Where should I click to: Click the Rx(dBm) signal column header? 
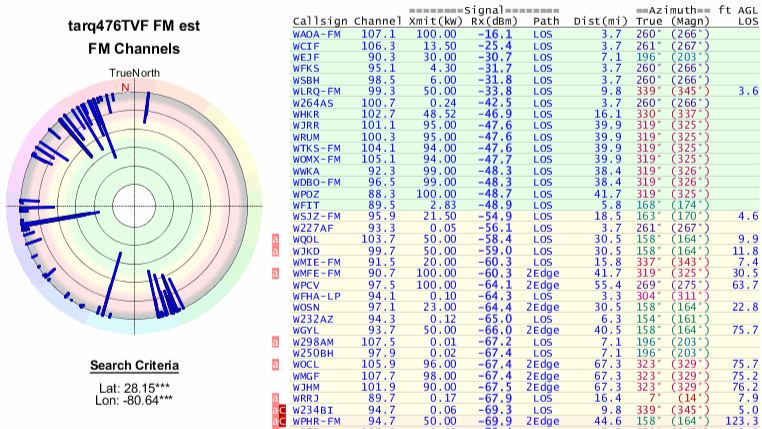490,20
